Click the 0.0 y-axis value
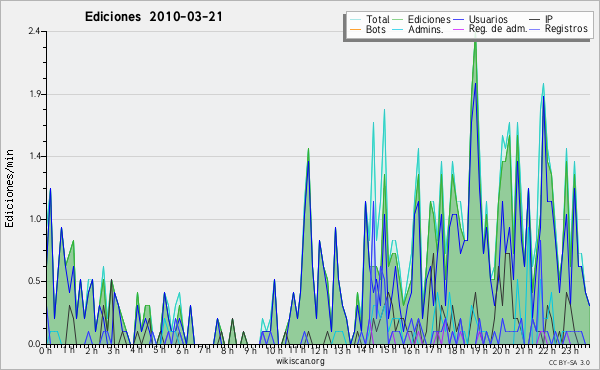Screen dimensions: 600x370 35,344
